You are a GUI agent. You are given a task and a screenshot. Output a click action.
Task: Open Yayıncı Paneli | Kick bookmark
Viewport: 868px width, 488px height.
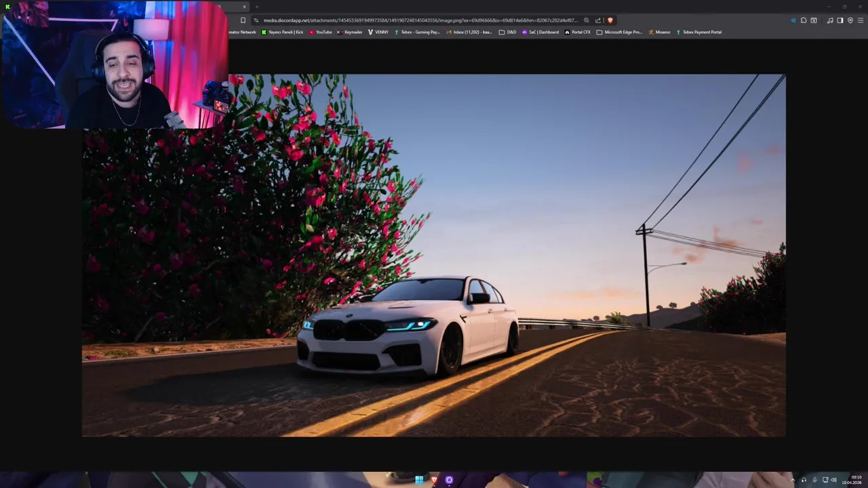283,32
